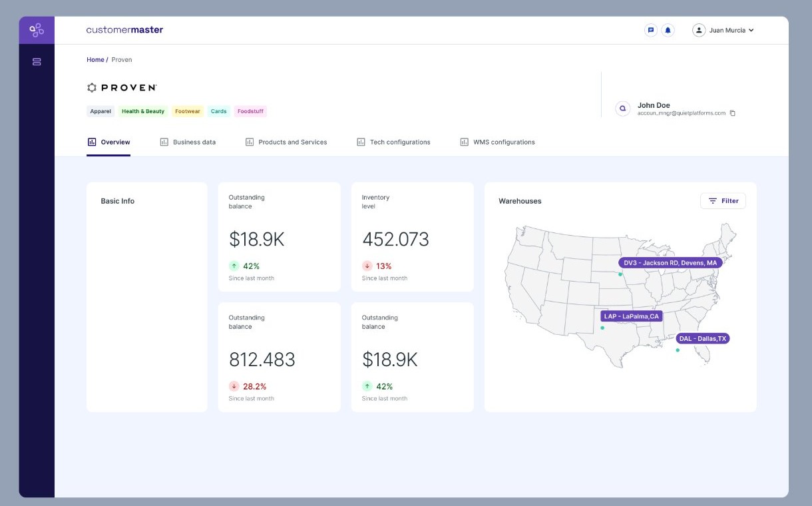Click the green up arrow beside 42% in top card
Screen dimensions: 812x506
[x=234, y=266]
